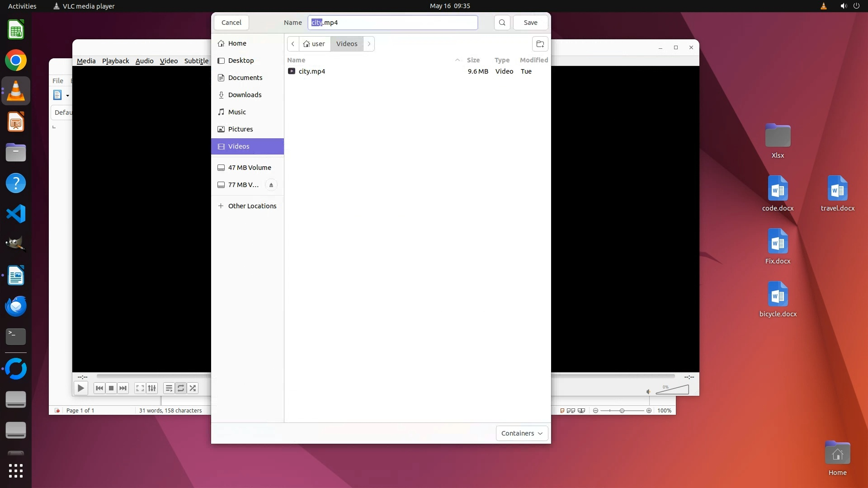This screenshot has width=868, height=488.
Task: Open the Containers file type dropdown
Action: 522,433
